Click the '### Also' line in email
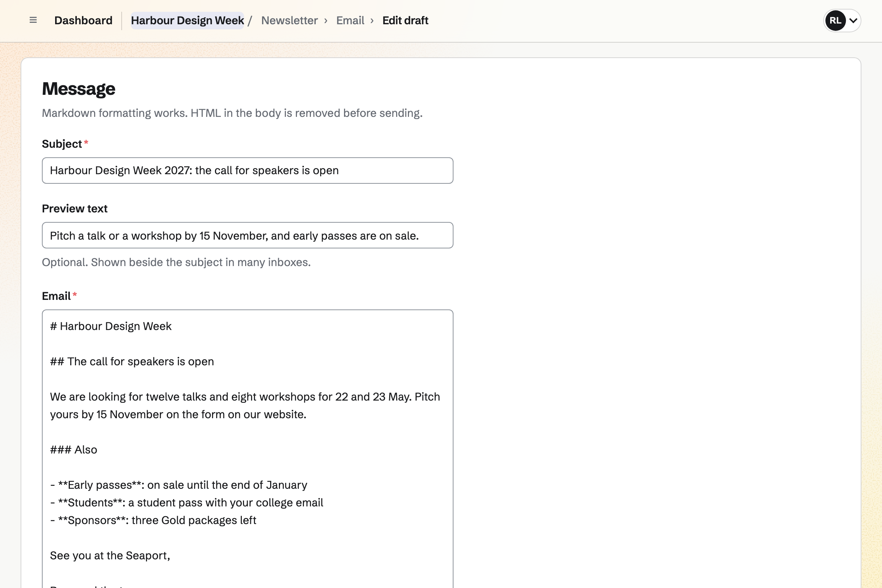This screenshot has width=882, height=588. [73, 449]
